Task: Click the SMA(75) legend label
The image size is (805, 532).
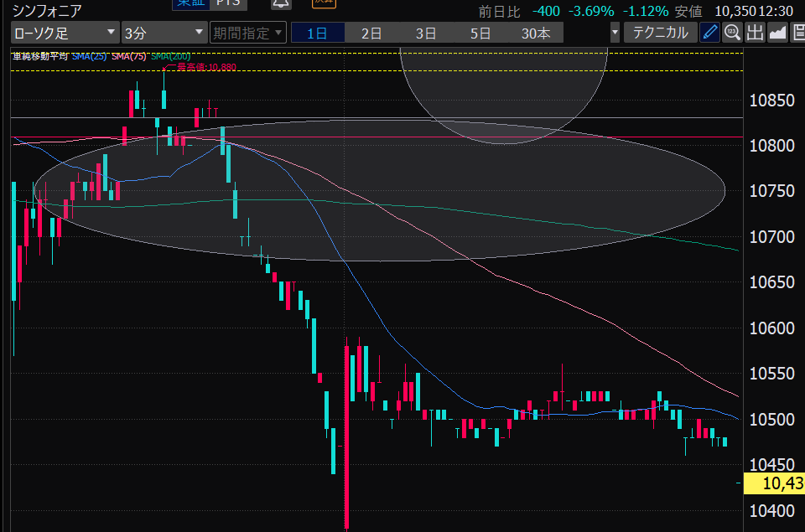Action: [129, 57]
